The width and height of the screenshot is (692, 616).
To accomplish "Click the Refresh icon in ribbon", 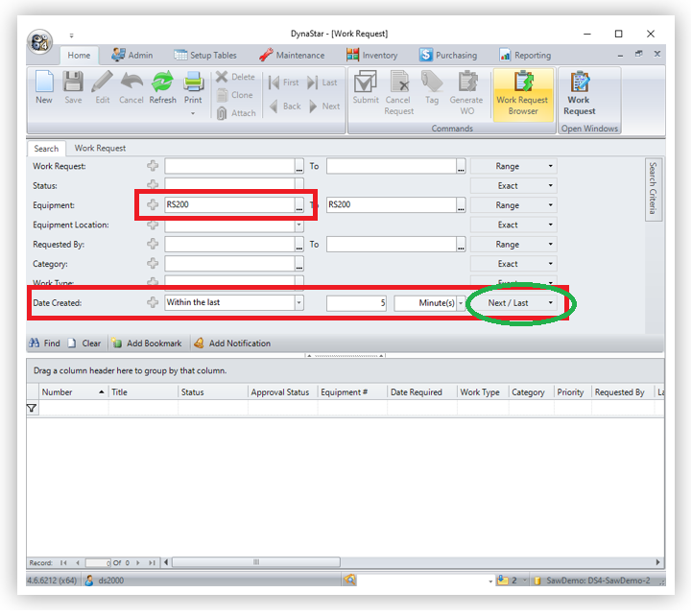I will click(162, 86).
